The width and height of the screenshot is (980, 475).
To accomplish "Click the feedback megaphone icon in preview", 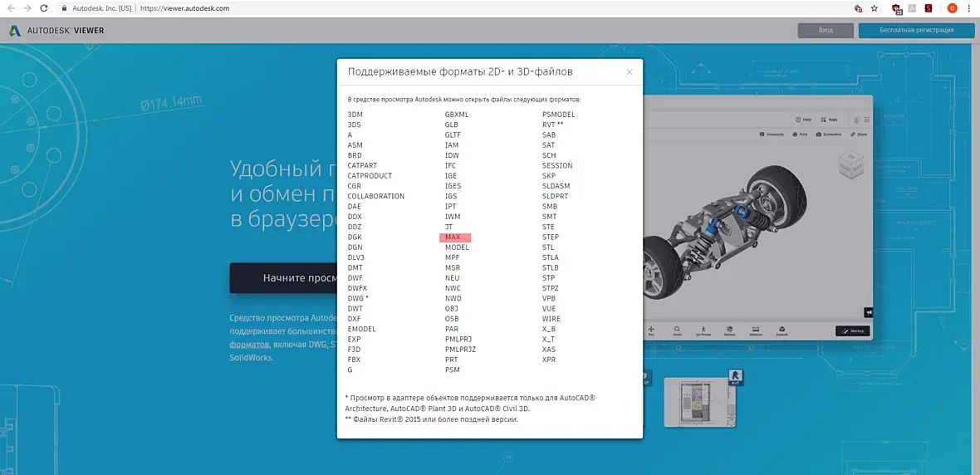I will 868,312.
